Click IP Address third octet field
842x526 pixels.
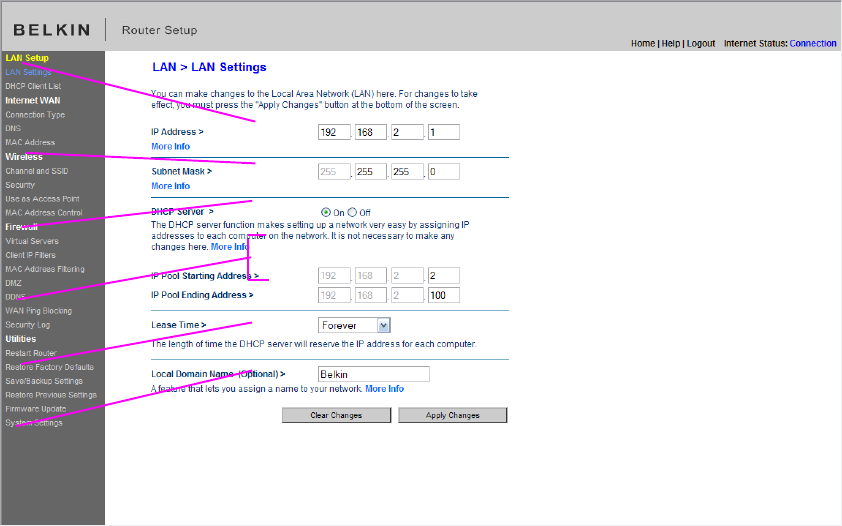[x=407, y=132]
